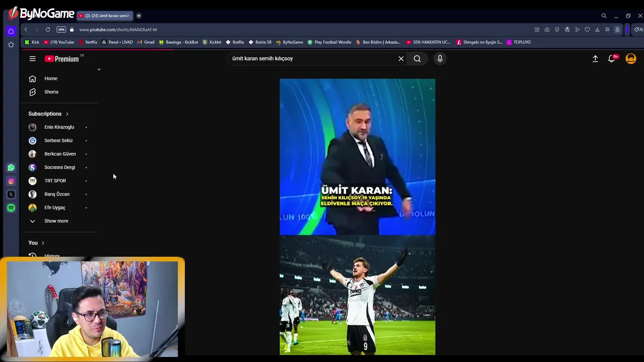Viewport: 644px width, 362px height.
Task: Open the Kicklet bookmark
Action: (212, 42)
